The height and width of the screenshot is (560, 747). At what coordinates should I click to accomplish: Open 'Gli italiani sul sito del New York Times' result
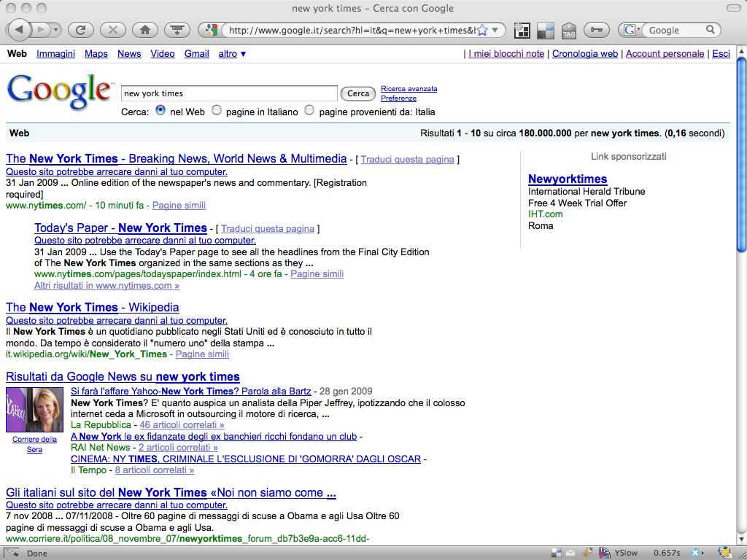click(171, 492)
